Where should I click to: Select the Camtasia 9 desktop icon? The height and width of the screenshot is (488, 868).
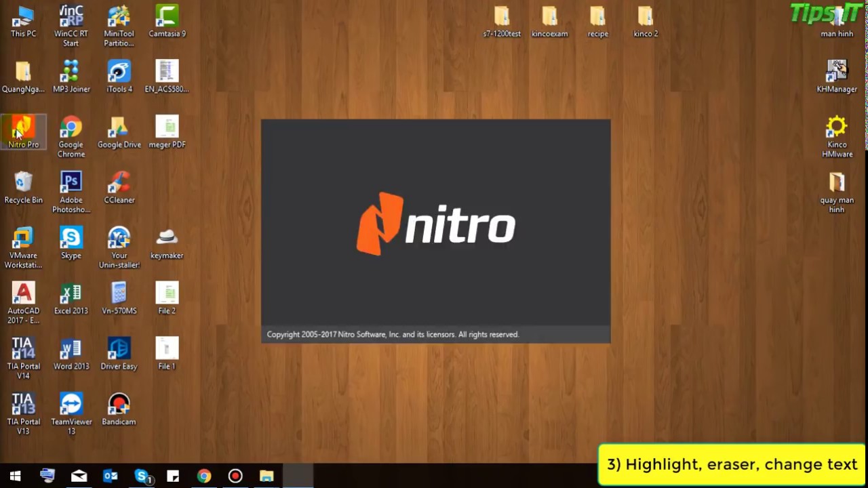pos(167,21)
